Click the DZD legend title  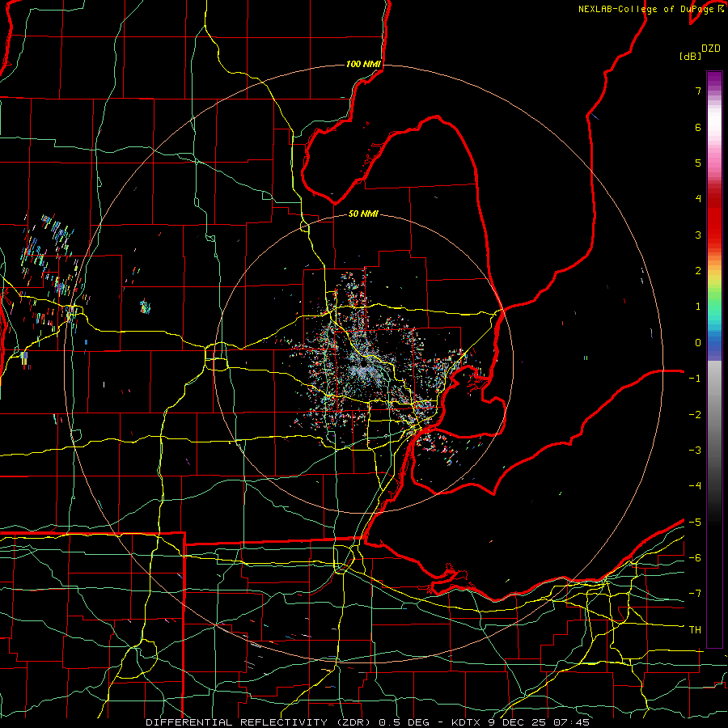coord(711,49)
